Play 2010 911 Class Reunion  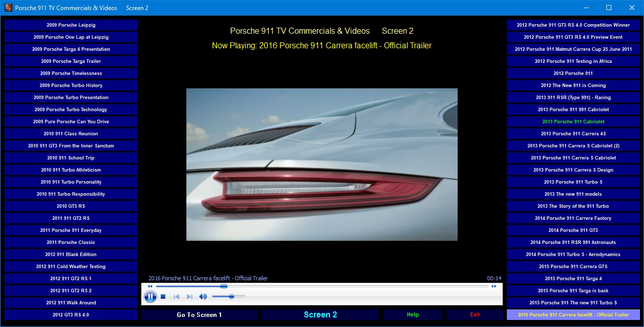coord(71,134)
